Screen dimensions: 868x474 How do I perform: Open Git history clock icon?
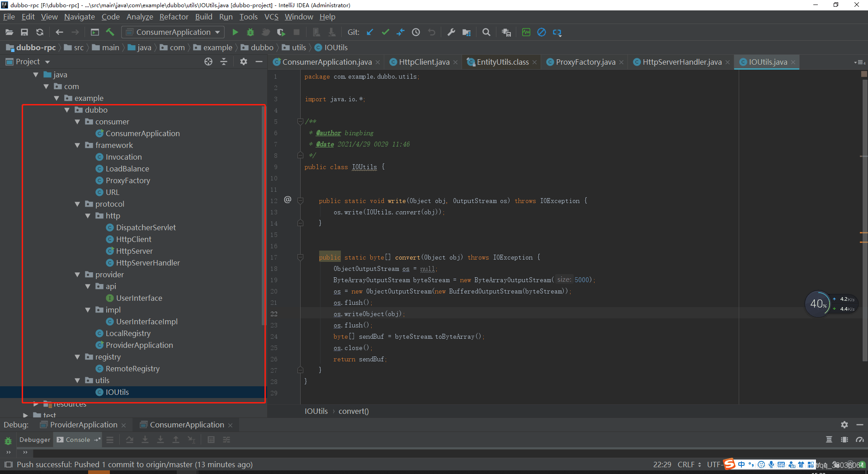tap(416, 32)
